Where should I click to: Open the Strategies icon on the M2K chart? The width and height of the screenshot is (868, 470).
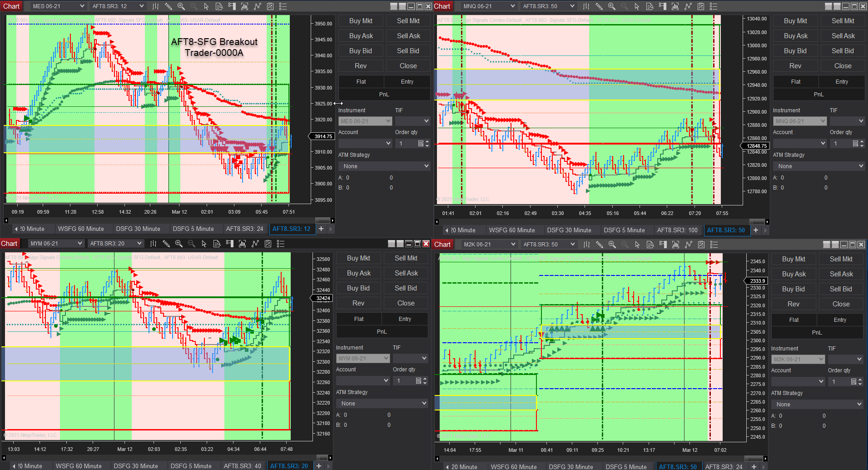pos(689,244)
